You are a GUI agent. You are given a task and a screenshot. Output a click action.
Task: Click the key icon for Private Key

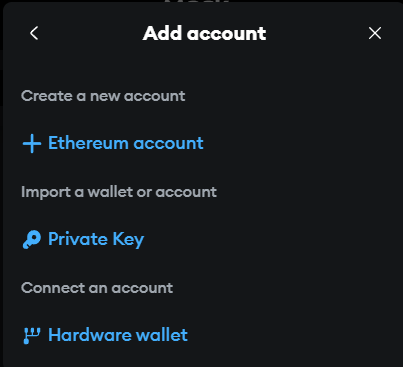tap(32, 240)
